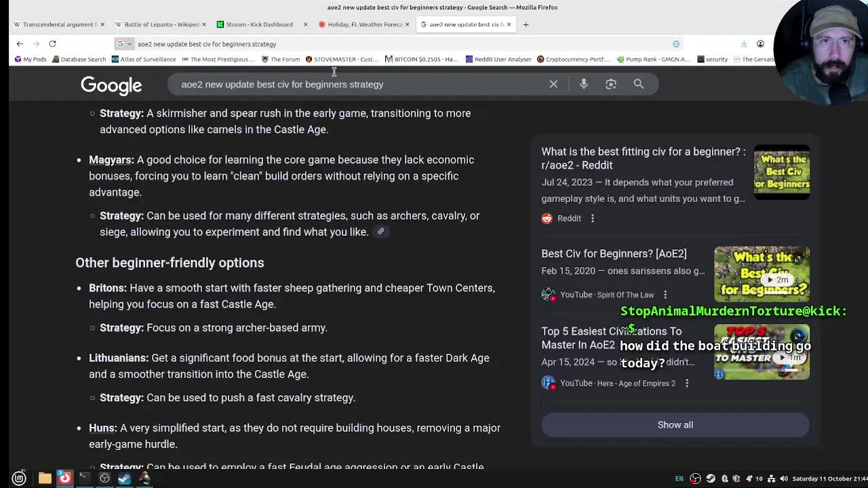Screen dimensions: 868x488
Task: Close the Battle of Lepanto tab
Action: [203, 24]
